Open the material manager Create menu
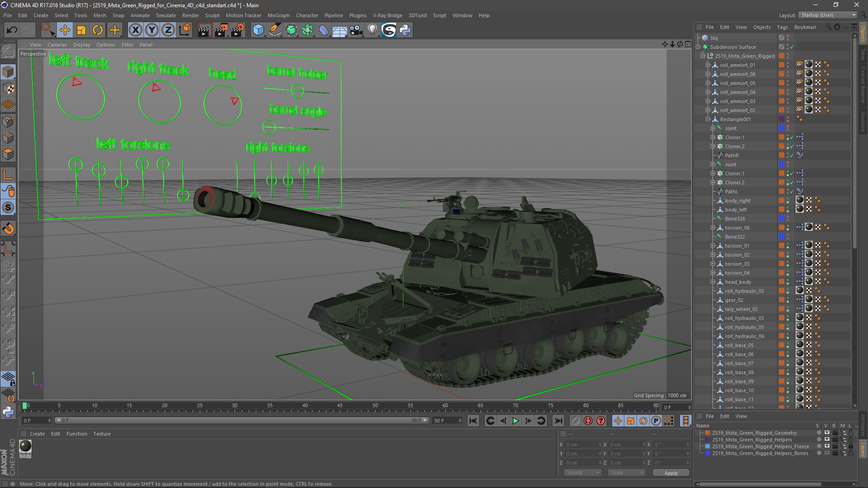 [x=37, y=434]
